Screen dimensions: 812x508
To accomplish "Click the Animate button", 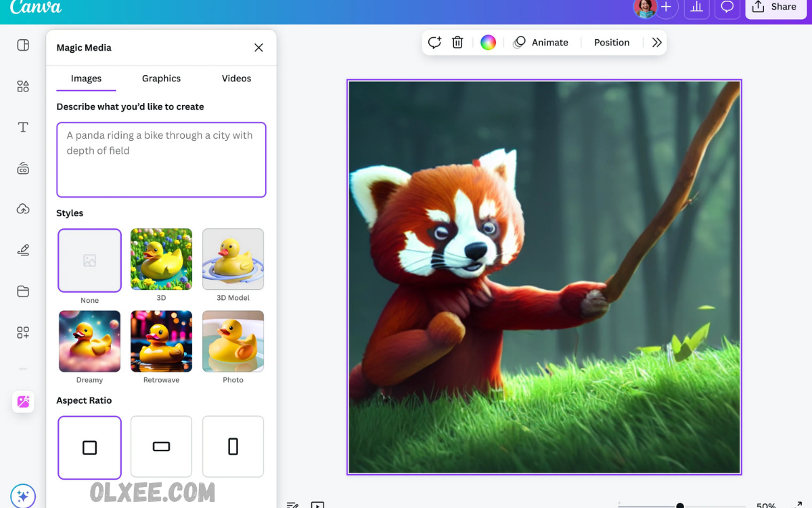I will (541, 43).
